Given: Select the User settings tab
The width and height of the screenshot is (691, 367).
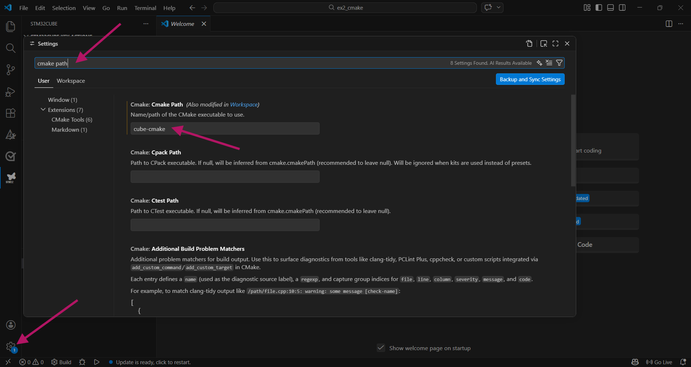Looking at the screenshot, I should coord(44,81).
